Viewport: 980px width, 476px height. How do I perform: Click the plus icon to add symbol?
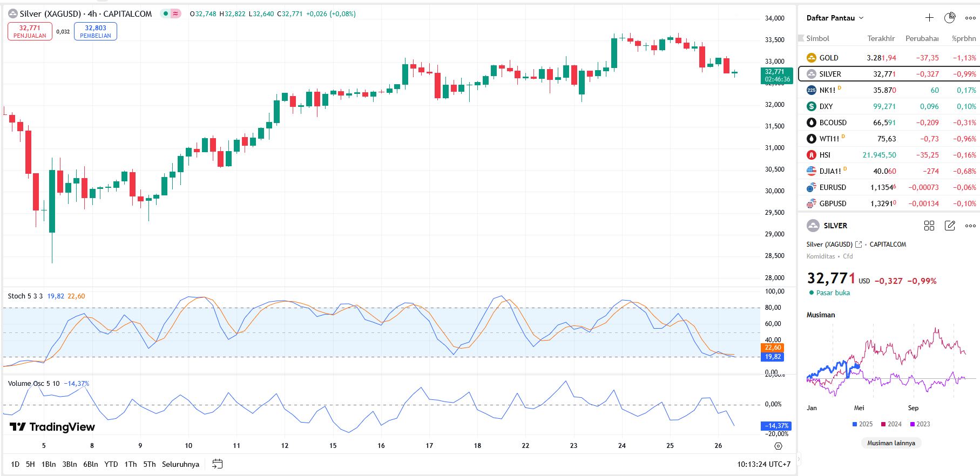click(929, 18)
